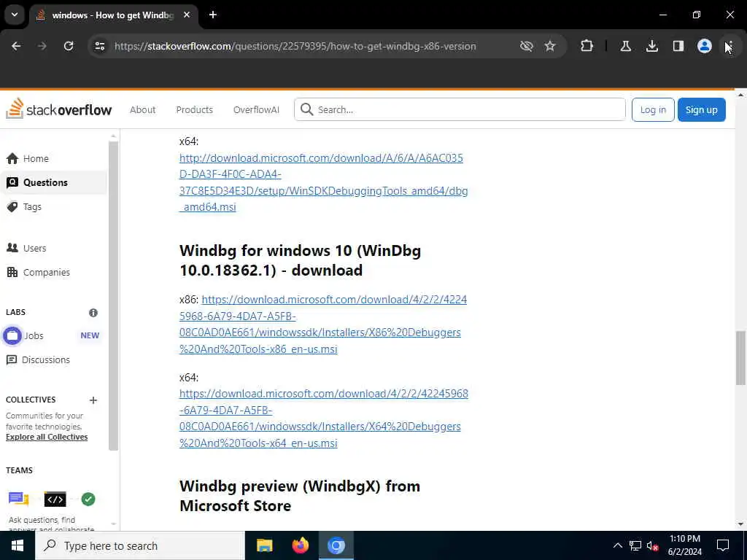Reload the current page
The image size is (747, 560).
pos(69,46)
